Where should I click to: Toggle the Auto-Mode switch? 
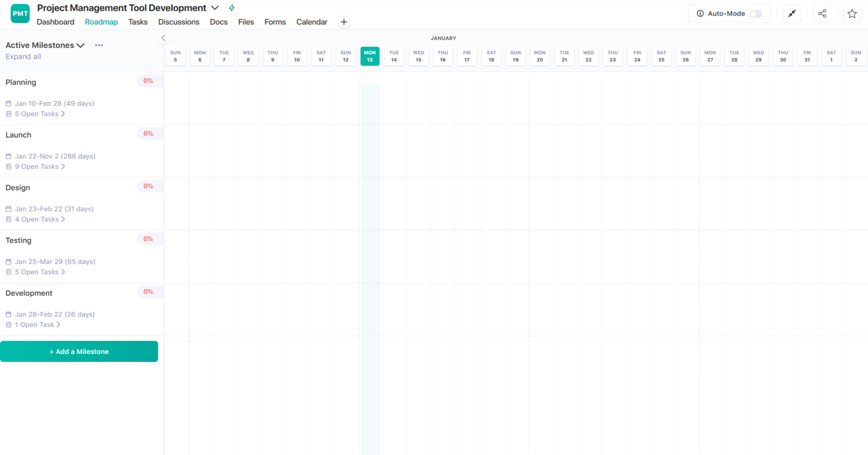756,14
